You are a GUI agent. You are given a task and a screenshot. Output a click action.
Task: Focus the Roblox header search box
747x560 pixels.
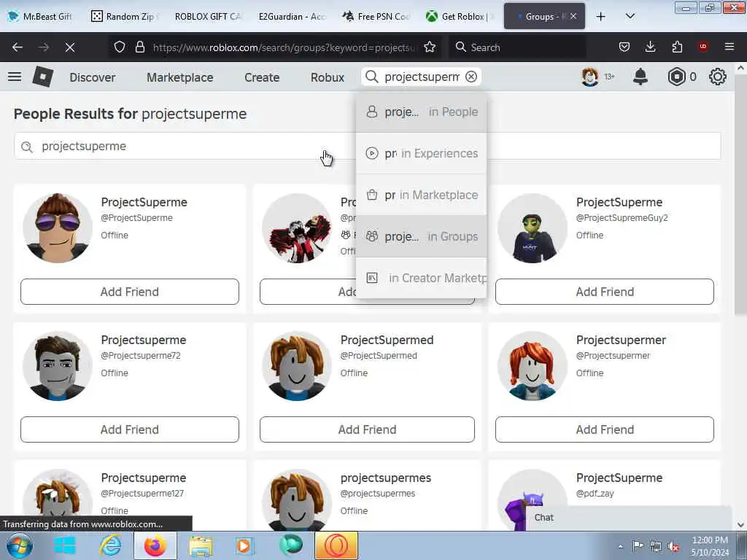coord(422,77)
